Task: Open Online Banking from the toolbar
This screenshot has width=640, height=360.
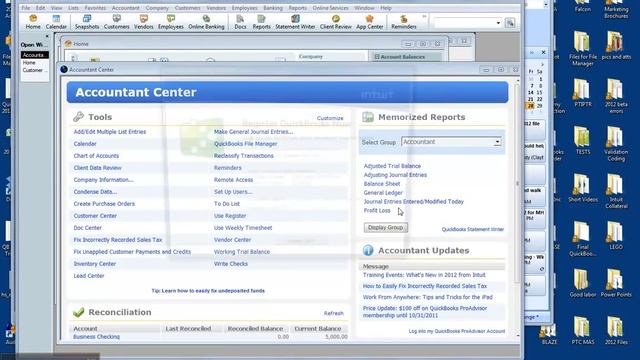Action: point(206,22)
